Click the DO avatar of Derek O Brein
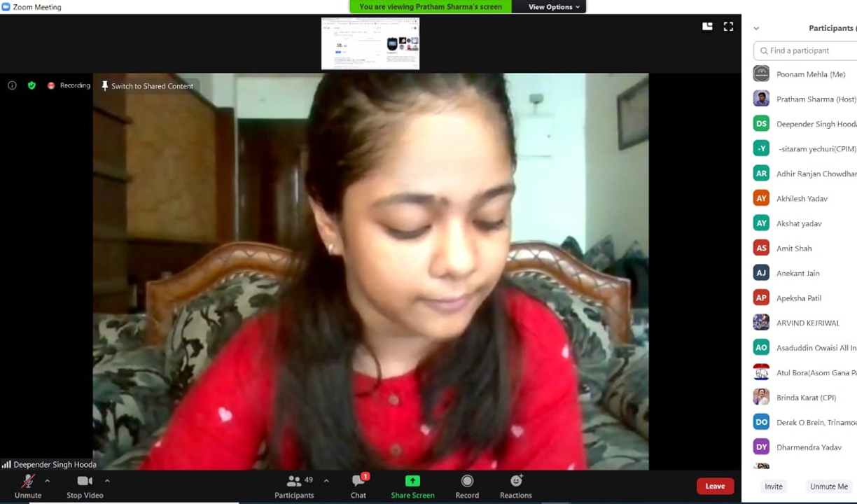Screen dimensions: 857x504 (x=761, y=421)
